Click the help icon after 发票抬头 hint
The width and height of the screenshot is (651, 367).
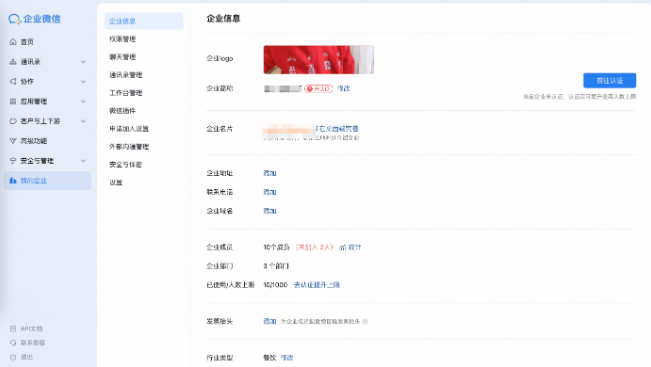(x=365, y=321)
